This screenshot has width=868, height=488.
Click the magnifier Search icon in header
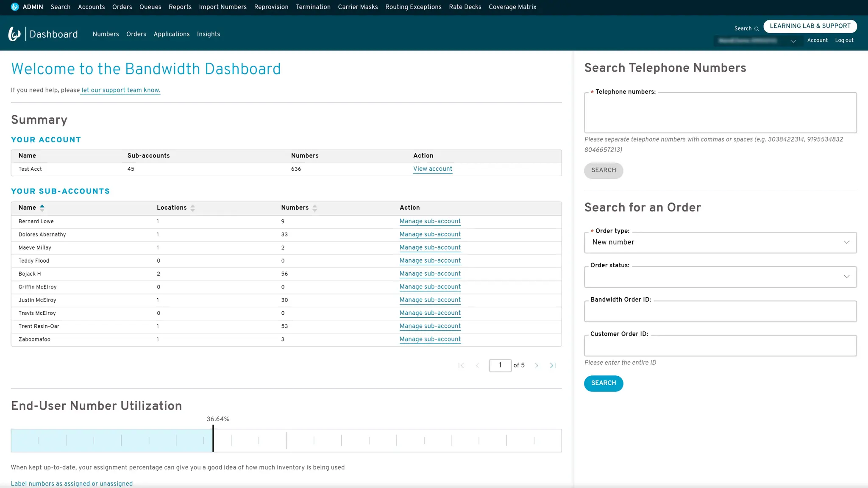pyautogui.click(x=757, y=29)
